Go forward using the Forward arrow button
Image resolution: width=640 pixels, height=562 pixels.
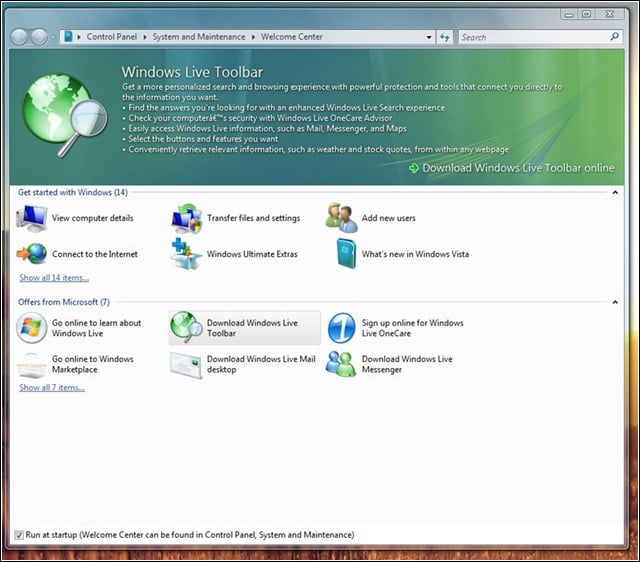[40, 37]
